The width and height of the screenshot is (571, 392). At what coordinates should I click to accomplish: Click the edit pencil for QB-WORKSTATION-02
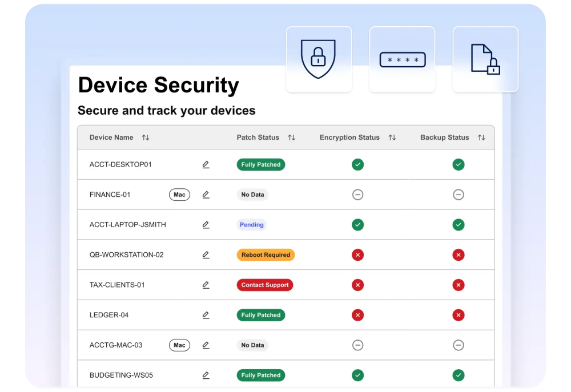(206, 254)
